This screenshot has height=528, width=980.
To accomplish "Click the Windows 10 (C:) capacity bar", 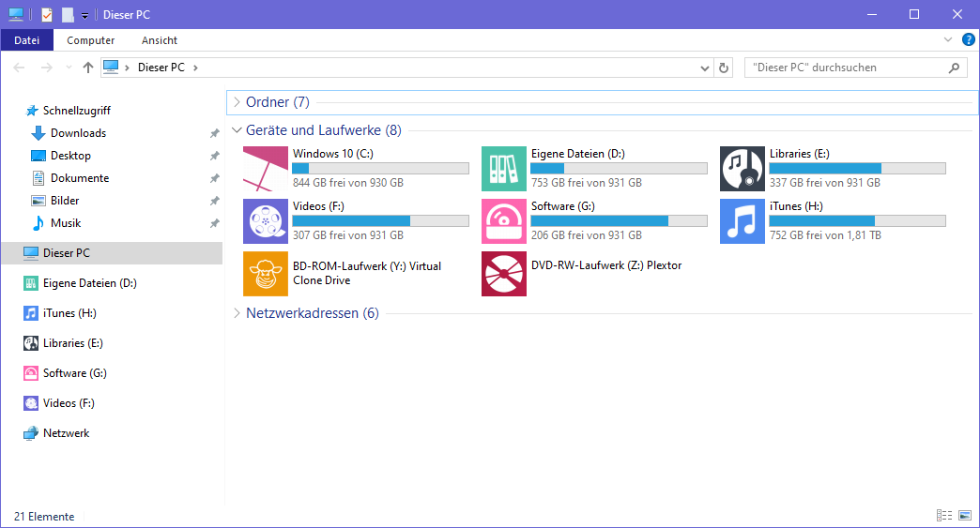I will 380,169.
